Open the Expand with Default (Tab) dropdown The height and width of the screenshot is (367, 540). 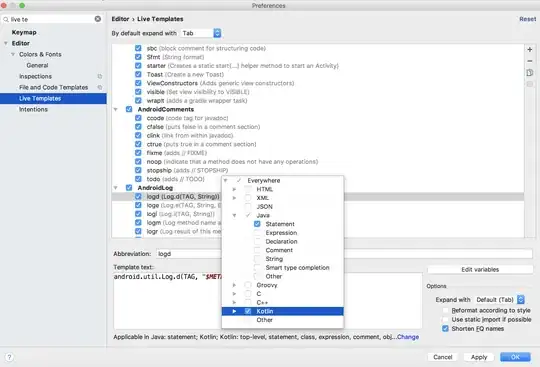(x=499, y=300)
